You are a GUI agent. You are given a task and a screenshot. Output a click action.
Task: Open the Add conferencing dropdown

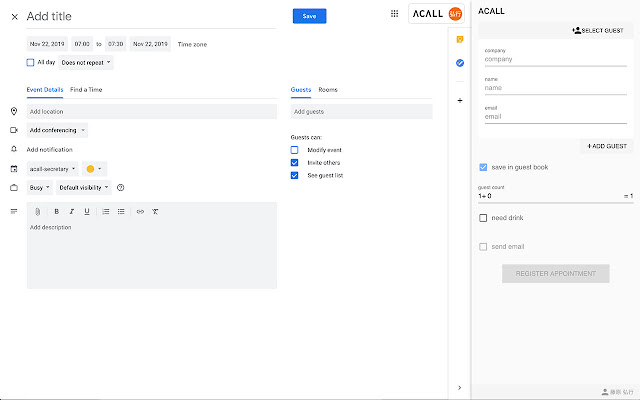coord(58,130)
